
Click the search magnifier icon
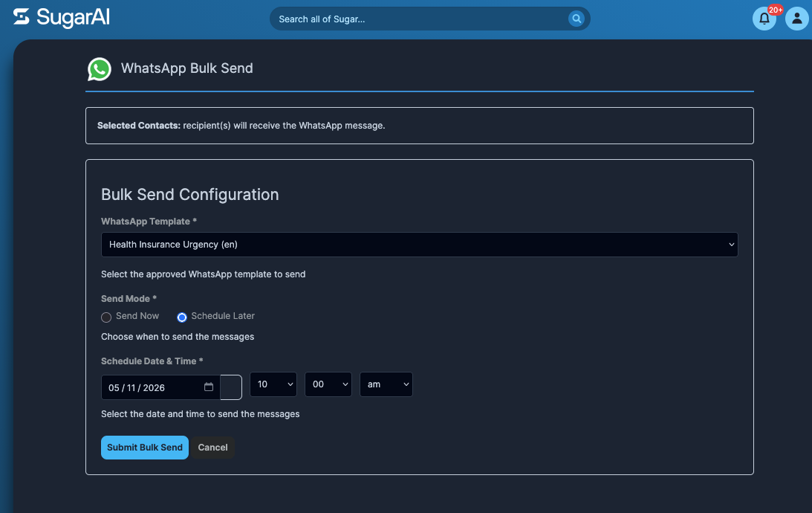point(576,19)
